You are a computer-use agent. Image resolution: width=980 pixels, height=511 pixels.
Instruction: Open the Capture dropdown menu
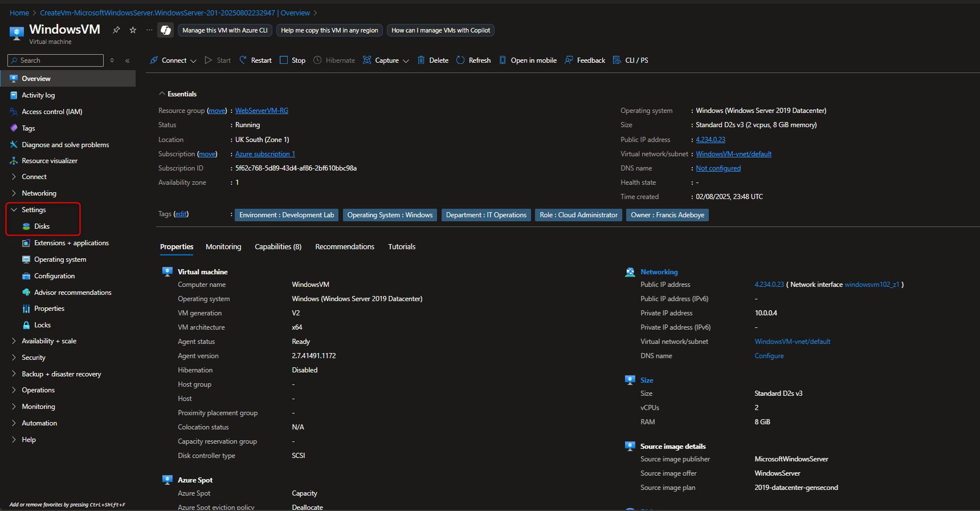(386, 60)
